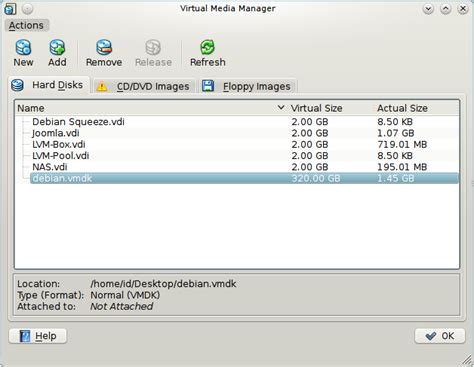The width and height of the screenshot is (474, 367).
Task: Select the Debian Squeeze.vdi row
Action: pos(237,122)
